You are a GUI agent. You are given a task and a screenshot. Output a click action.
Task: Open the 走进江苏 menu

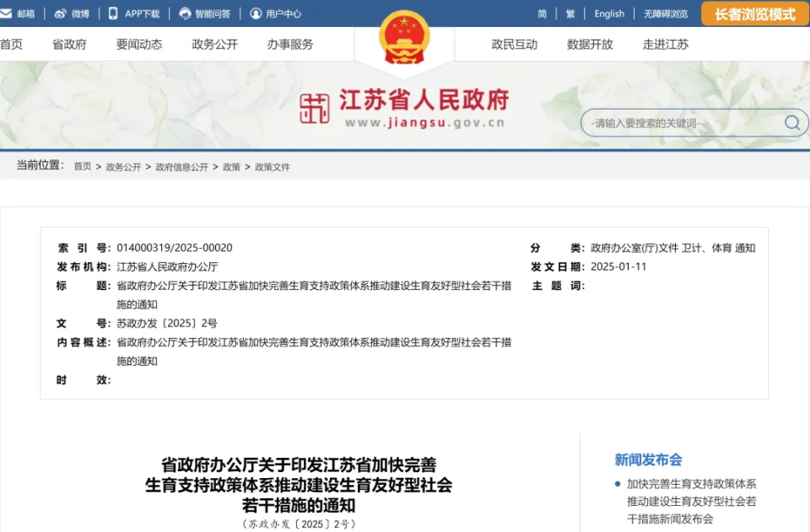pos(666,45)
